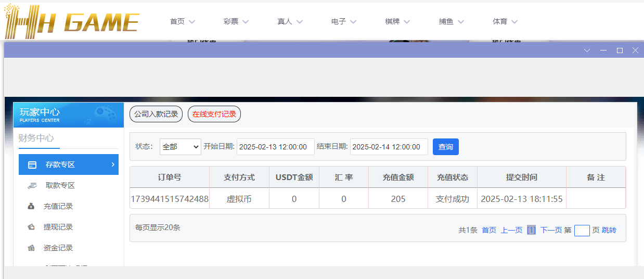Click the recharge records money bag icon
644x279 pixels.
click(31, 207)
